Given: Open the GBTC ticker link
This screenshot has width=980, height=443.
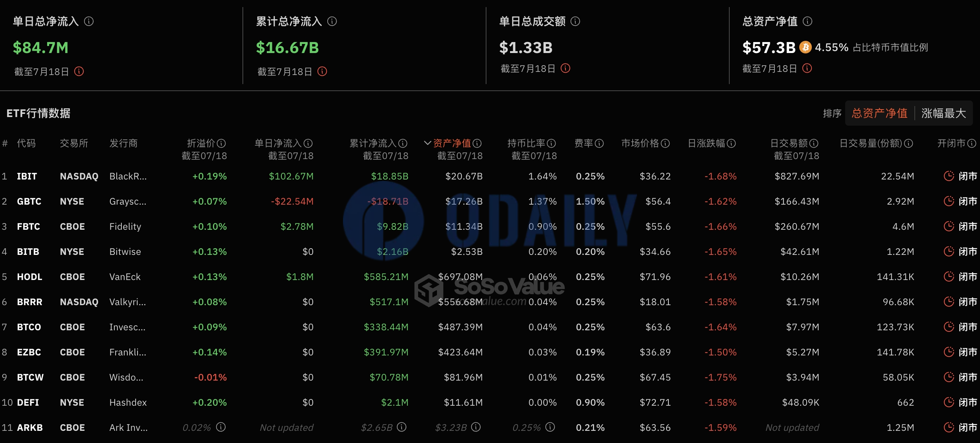Looking at the screenshot, I should (x=29, y=201).
